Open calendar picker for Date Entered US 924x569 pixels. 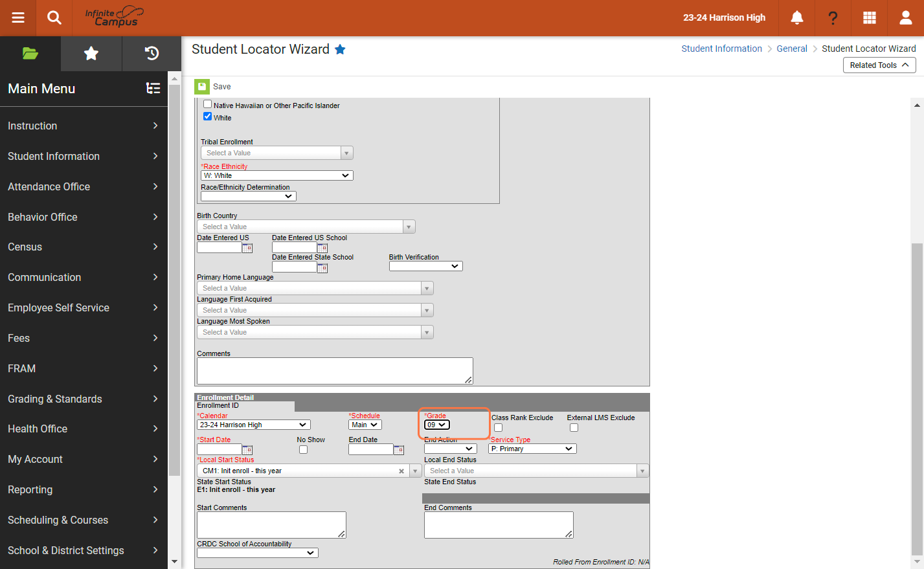247,248
